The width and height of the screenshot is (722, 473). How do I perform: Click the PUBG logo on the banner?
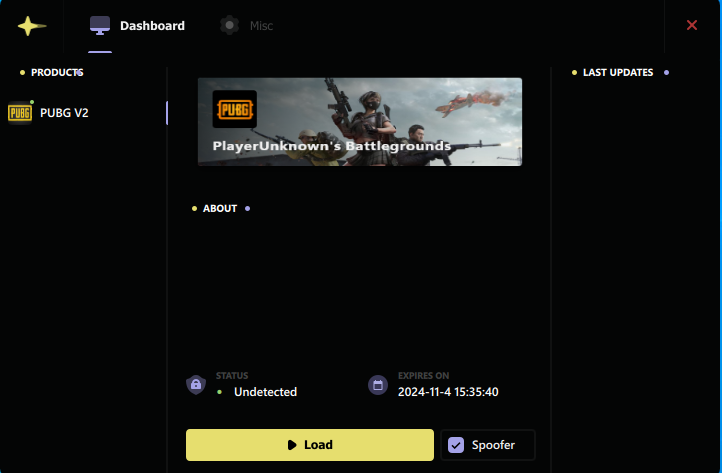point(234,109)
